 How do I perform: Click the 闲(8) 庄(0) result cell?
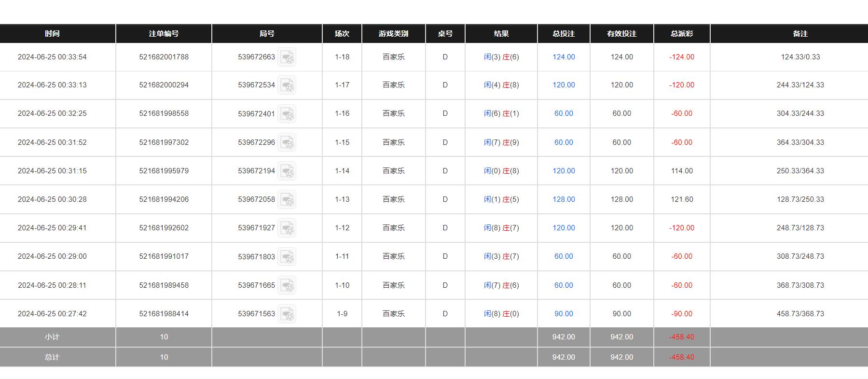point(501,314)
